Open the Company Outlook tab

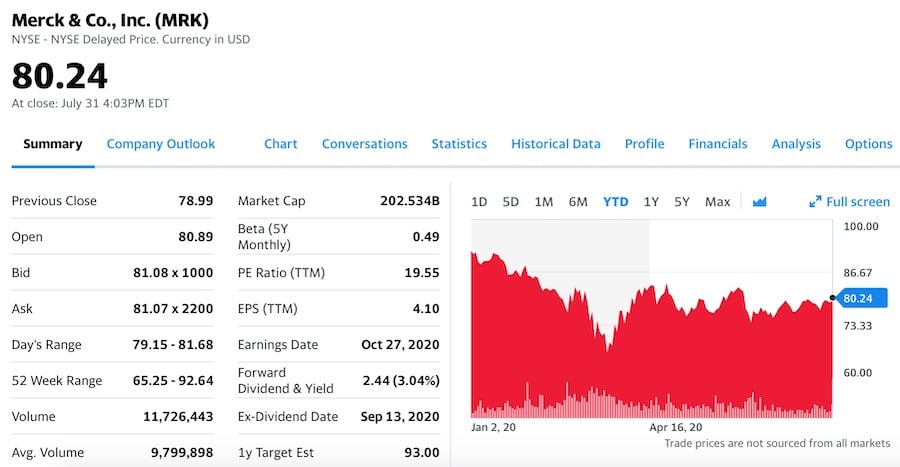[161, 144]
